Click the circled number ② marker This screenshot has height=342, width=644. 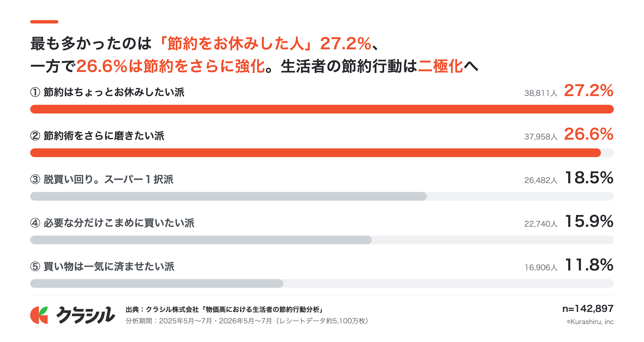tap(35, 136)
